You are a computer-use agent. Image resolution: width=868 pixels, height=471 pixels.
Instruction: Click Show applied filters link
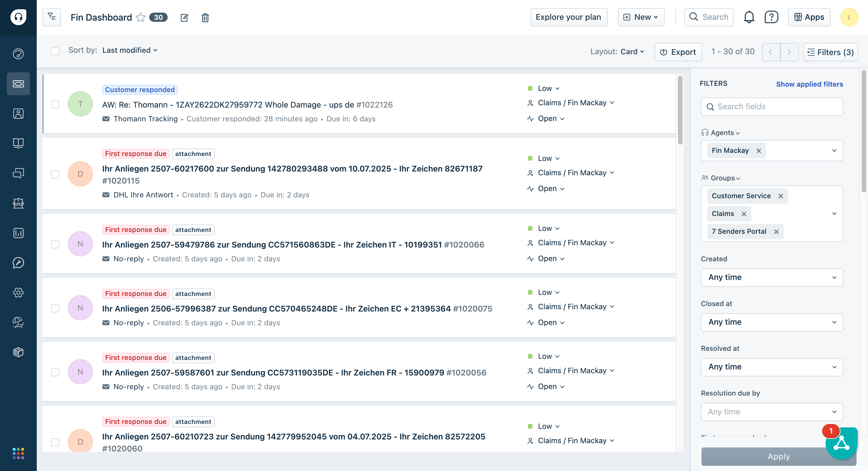click(x=809, y=84)
